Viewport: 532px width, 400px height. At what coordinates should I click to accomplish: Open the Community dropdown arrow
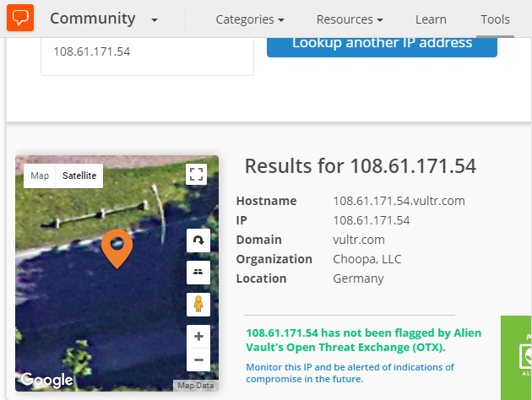point(155,20)
